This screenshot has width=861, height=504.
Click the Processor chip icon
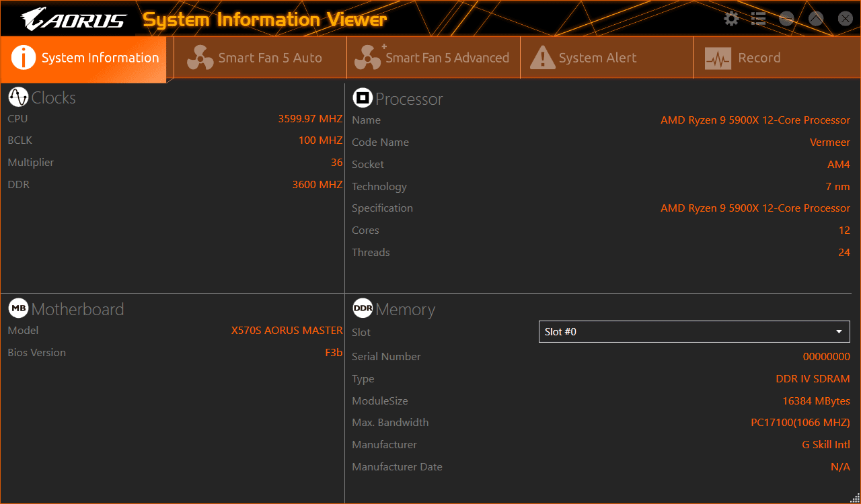363,99
